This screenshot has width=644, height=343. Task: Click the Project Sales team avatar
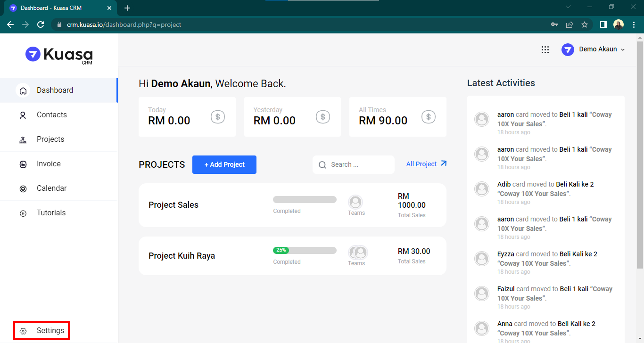pyautogui.click(x=355, y=202)
